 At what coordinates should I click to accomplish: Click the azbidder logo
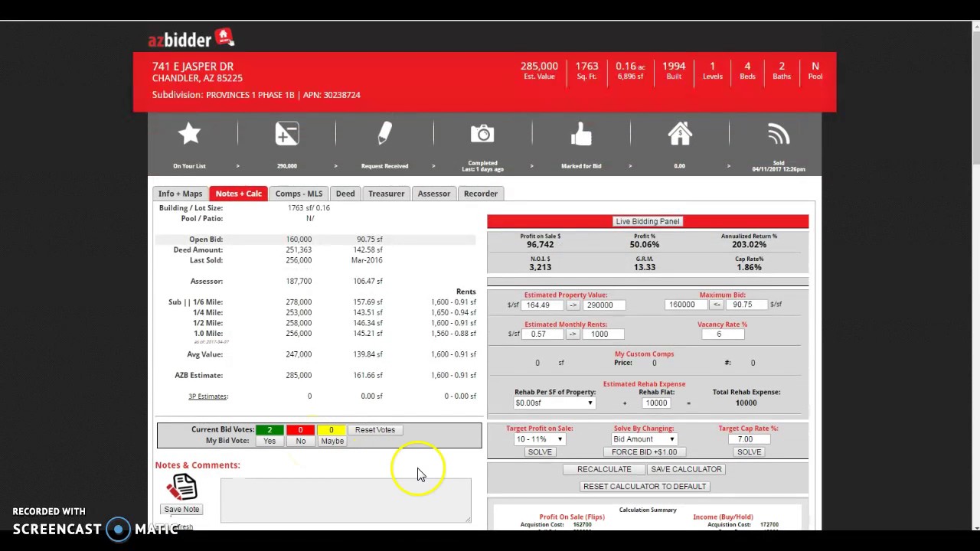(x=191, y=38)
